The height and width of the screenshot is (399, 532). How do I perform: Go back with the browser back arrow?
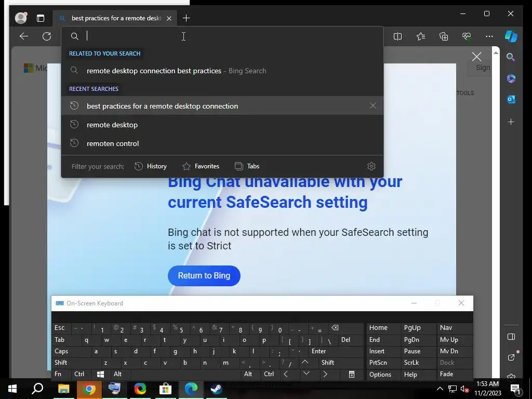point(24,36)
